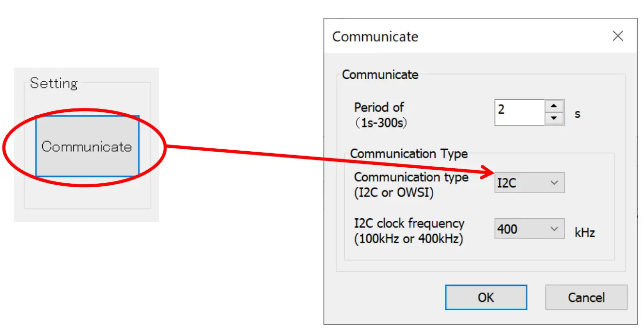The width and height of the screenshot is (644, 336).
Task: Click inside the period input field showing 2
Action: (x=520, y=112)
